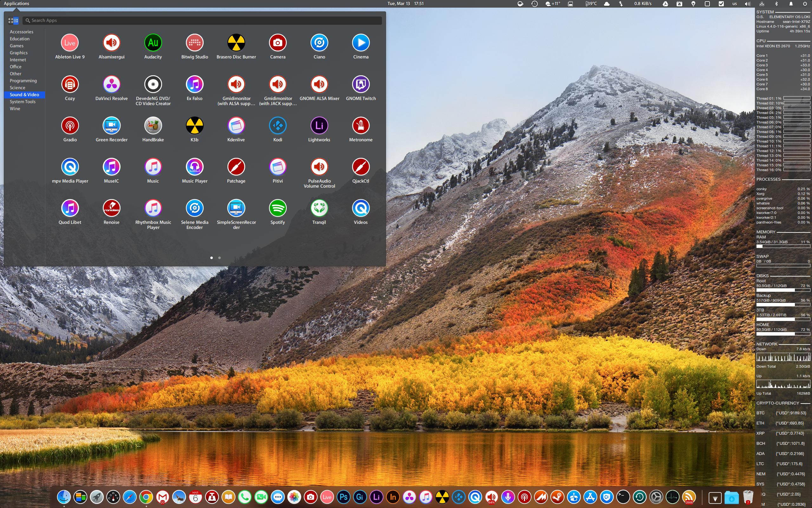
Task: Open Google Chrome from the dock
Action: (146, 497)
